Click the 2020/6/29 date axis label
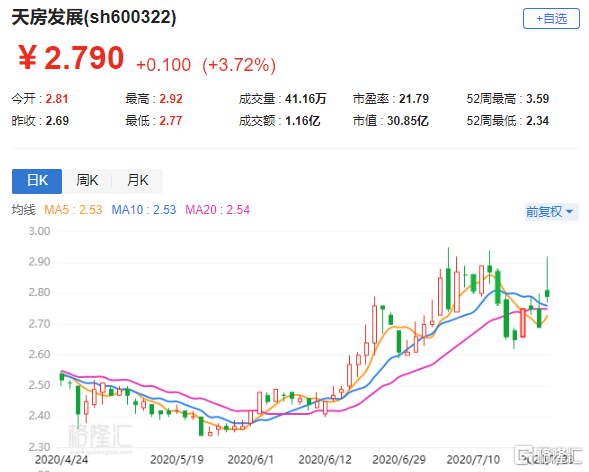 point(399,460)
